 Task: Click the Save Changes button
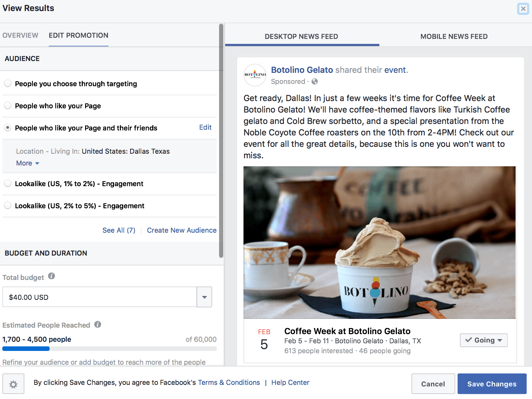492,384
